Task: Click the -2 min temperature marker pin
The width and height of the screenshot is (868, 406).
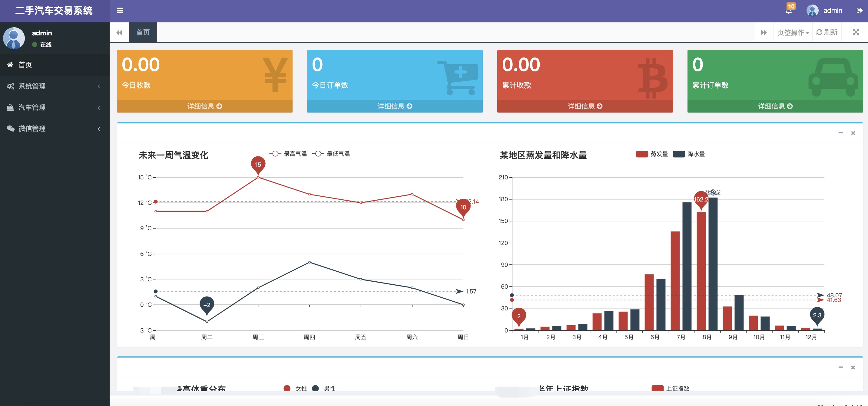Action: [207, 305]
